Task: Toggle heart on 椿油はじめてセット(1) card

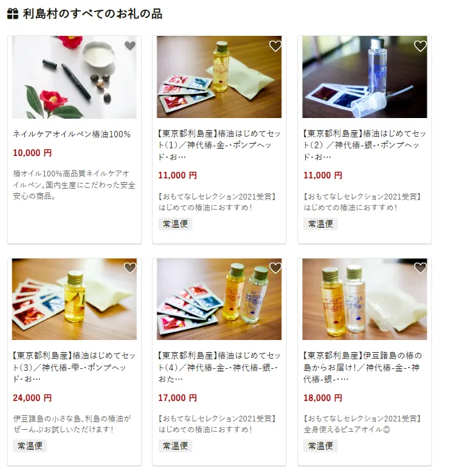Action: (x=276, y=46)
